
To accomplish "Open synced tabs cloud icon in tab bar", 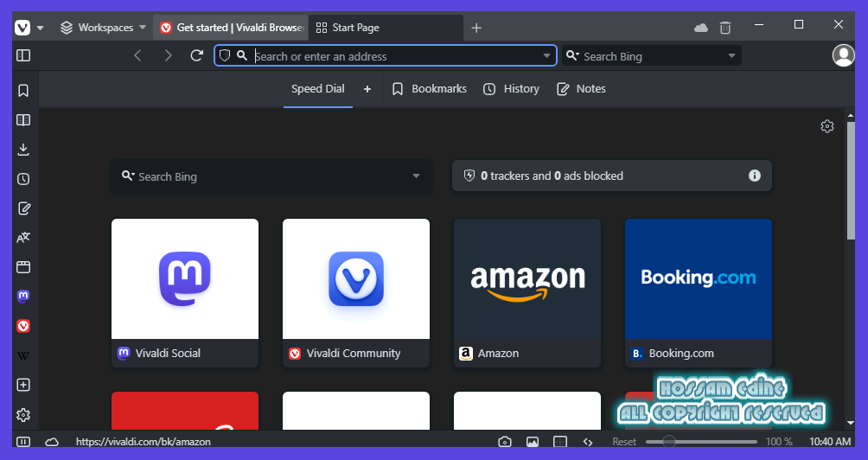I will pos(701,28).
